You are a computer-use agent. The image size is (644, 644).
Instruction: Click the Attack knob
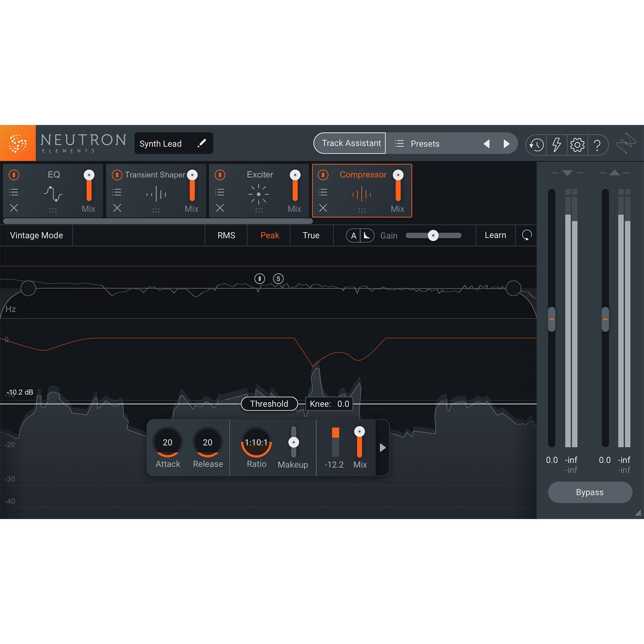tap(167, 442)
